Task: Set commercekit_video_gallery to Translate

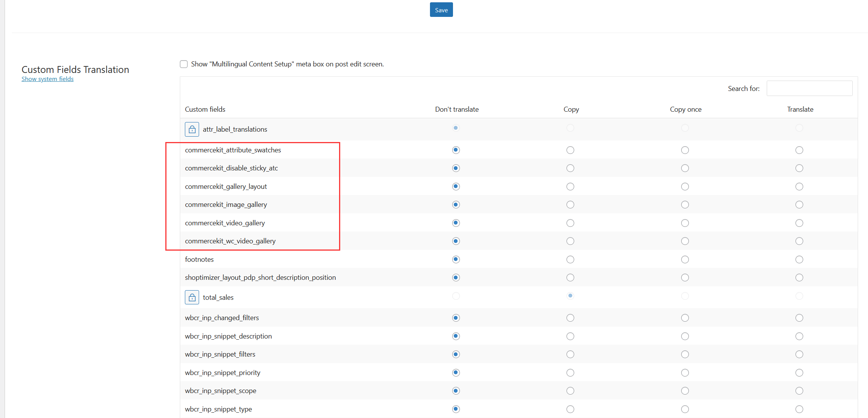Action: pos(799,223)
